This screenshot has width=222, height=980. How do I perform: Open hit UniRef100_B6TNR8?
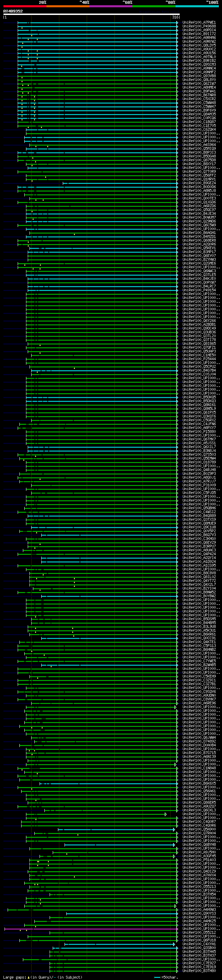coord(199,95)
